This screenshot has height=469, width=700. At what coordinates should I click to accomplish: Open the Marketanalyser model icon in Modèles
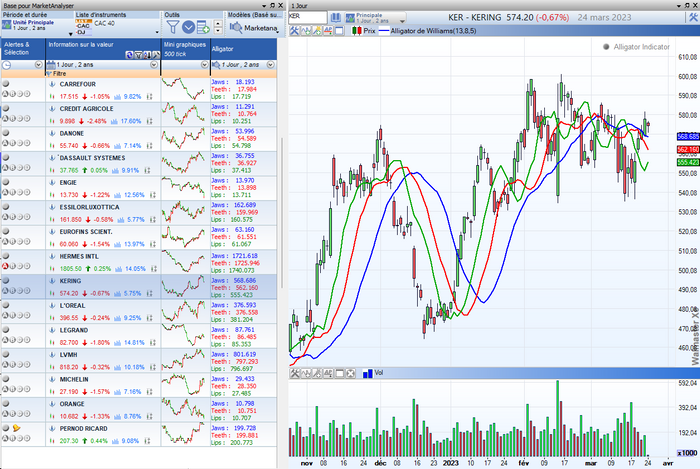tap(235, 28)
